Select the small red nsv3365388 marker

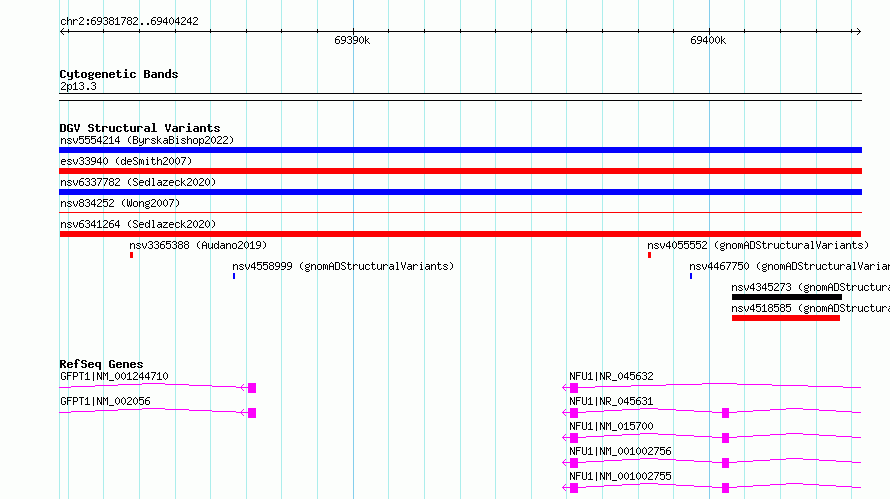131,255
